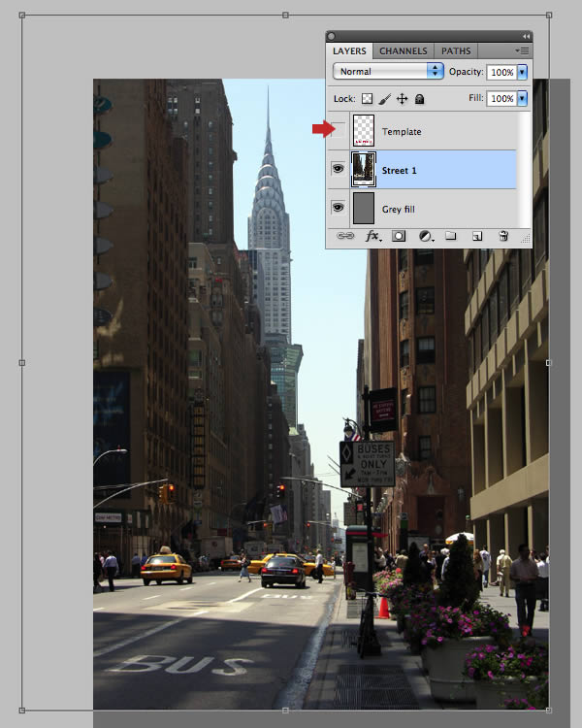Select the Street 1 layer thumbnail

coord(364,170)
